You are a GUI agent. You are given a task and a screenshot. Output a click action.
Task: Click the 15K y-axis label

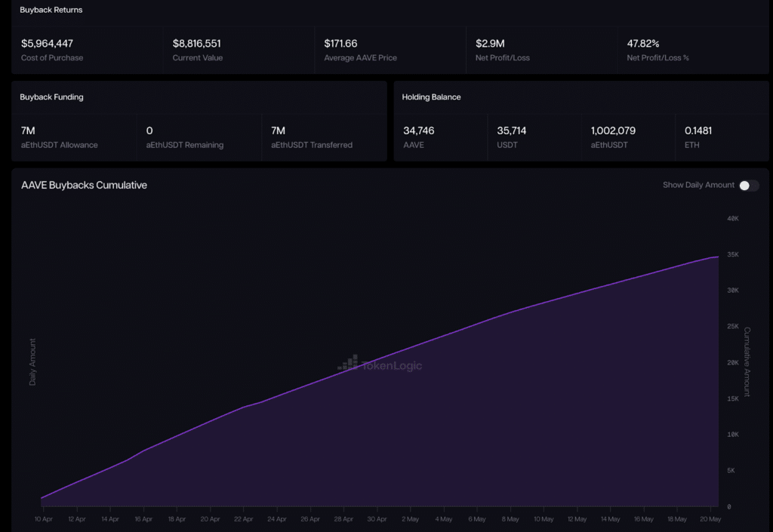(733, 398)
